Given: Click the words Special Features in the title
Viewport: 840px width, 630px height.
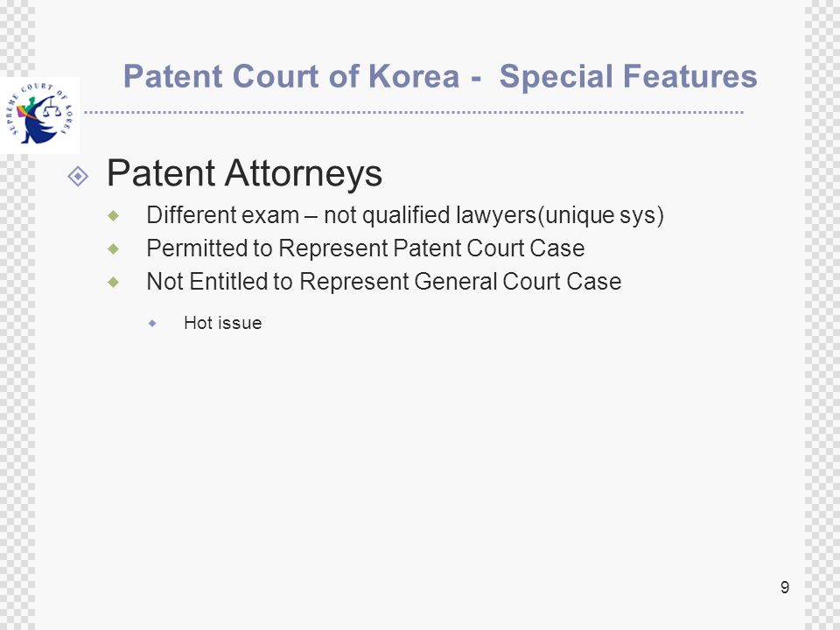Looking at the screenshot, I should tap(628, 76).
